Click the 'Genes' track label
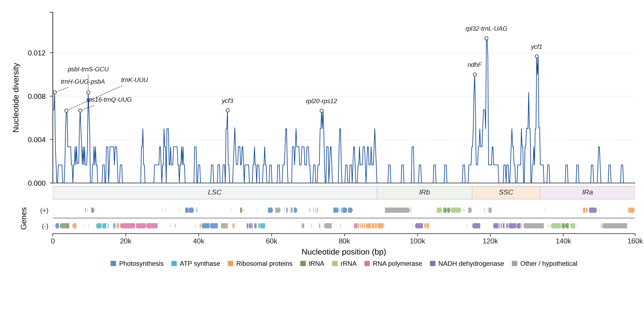 24,218
